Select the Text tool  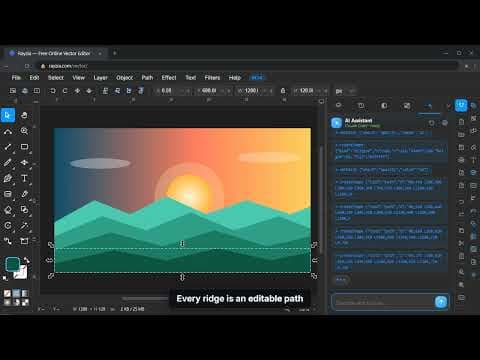coord(24,178)
